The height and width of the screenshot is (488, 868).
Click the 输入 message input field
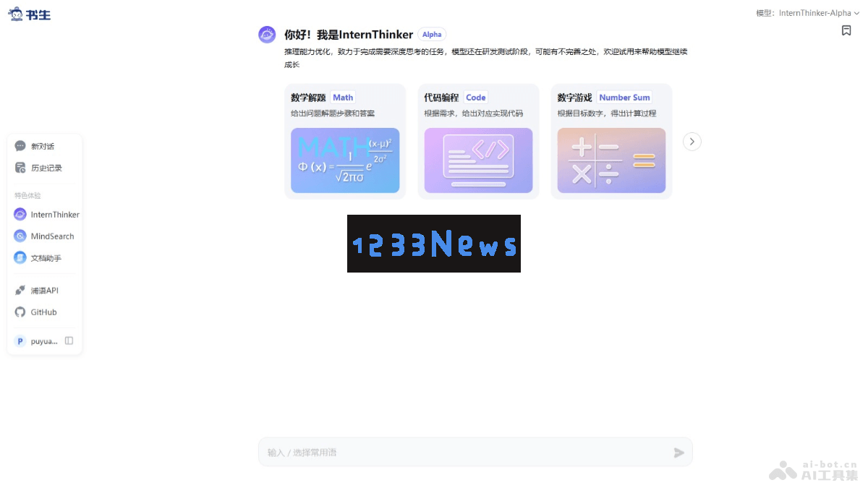pos(475,452)
